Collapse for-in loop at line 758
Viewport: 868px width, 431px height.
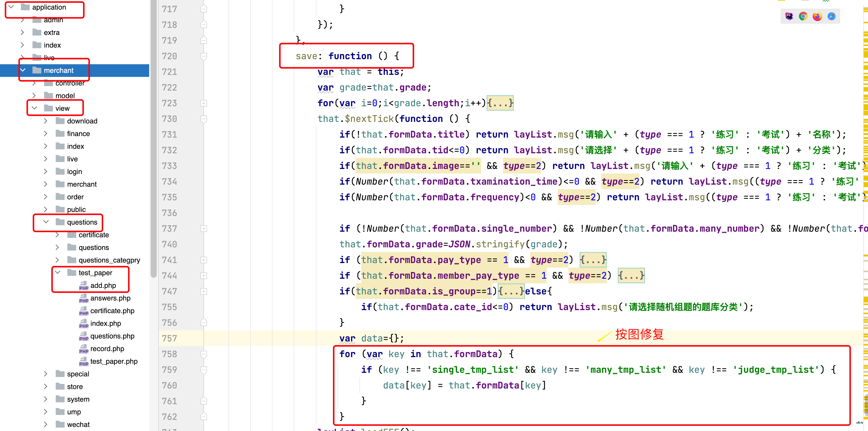[204, 354]
